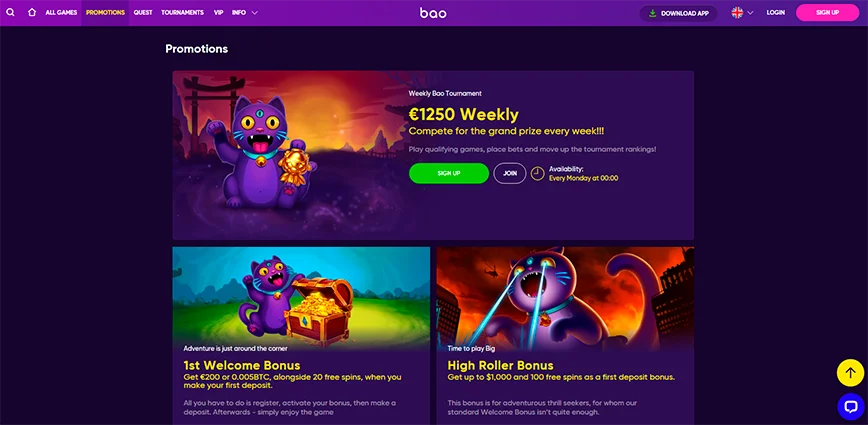Open the High Roller Bonus banner image
The width and height of the screenshot is (868, 425).
[565, 297]
